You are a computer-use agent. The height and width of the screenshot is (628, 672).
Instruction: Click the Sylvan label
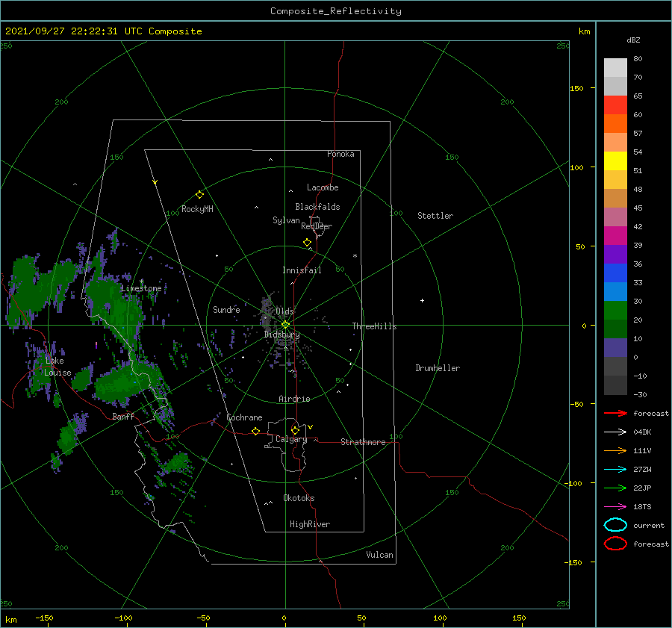click(x=286, y=220)
